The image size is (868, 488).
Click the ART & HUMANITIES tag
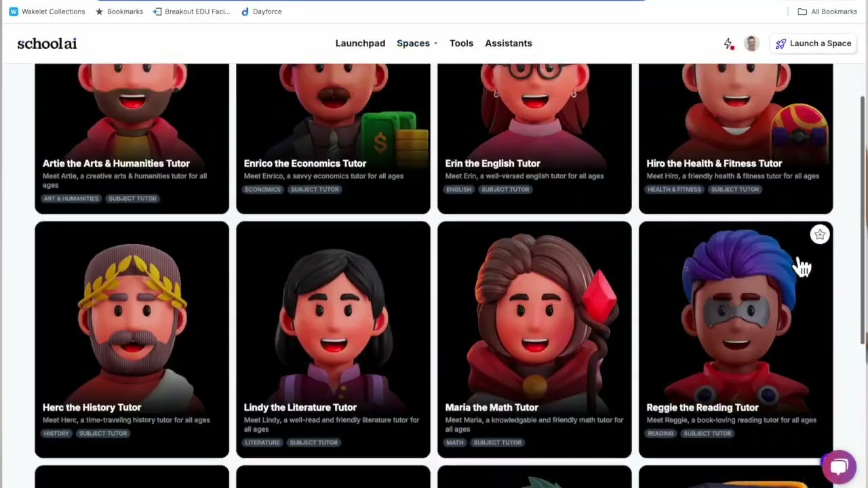point(71,199)
